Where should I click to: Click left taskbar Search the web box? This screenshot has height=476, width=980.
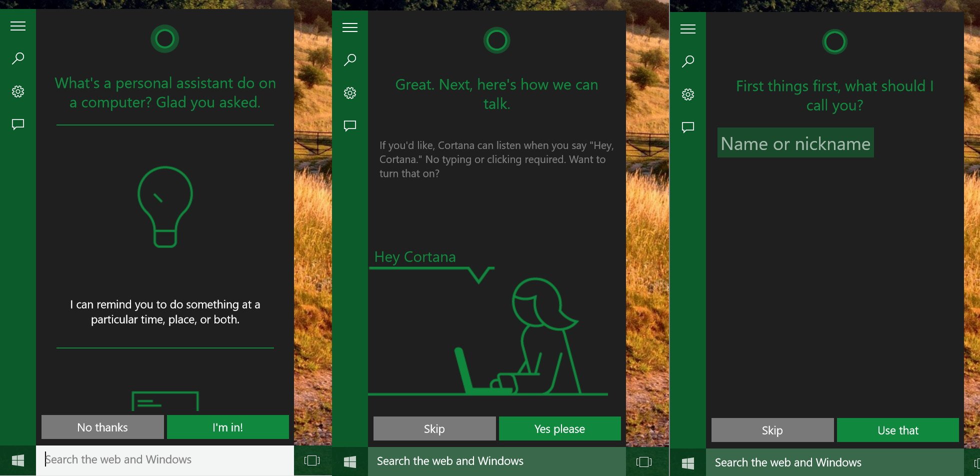(x=165, y=460)
